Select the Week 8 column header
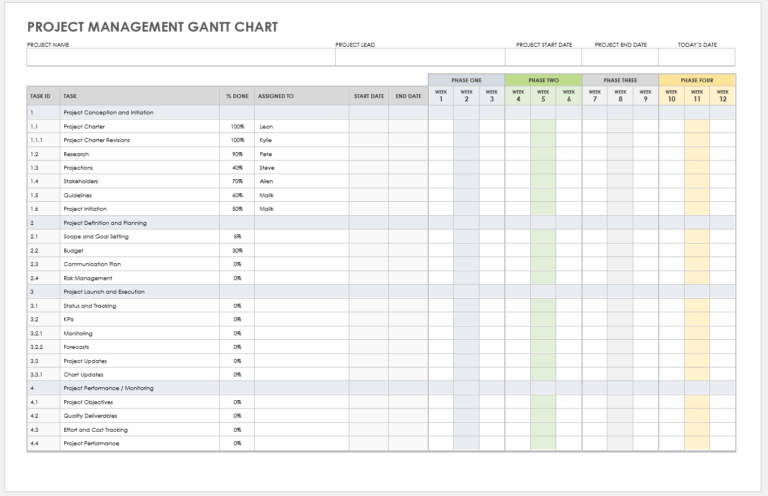 click(x=620, y=95)
